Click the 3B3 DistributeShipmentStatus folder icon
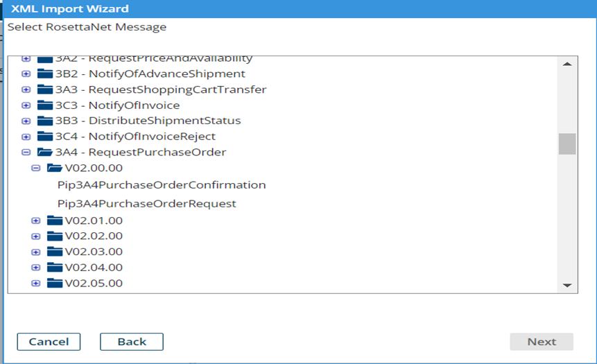The height and width of the screenshot is (364, 597). click(x=45, y=121)
